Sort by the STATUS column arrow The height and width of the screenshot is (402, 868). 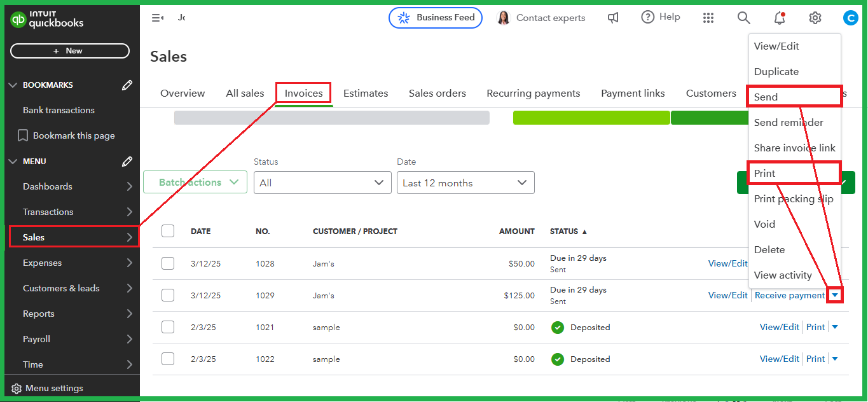coord(585,232)
